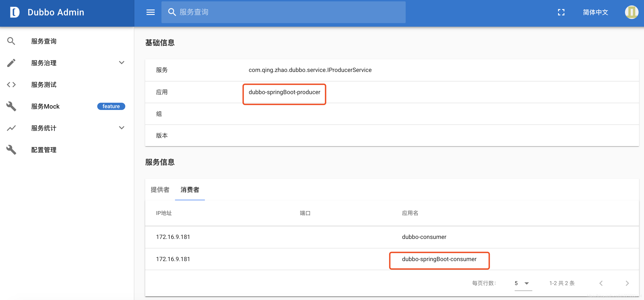
Task: Open the rows-per-page dropdown showing 5
Action: 523,283
